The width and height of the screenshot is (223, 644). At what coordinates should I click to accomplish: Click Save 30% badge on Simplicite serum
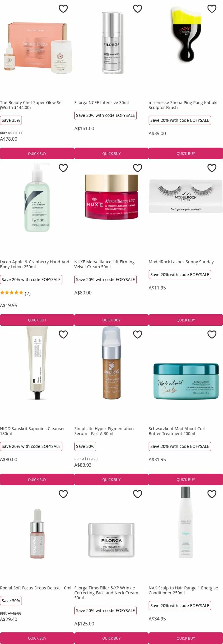point(85,446)
